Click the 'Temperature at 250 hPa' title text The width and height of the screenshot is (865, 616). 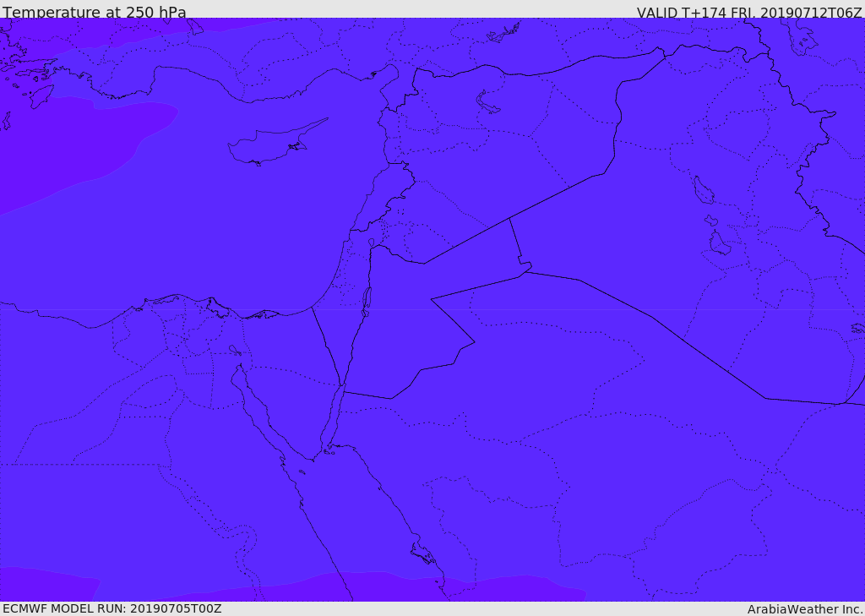click(95, 12)
